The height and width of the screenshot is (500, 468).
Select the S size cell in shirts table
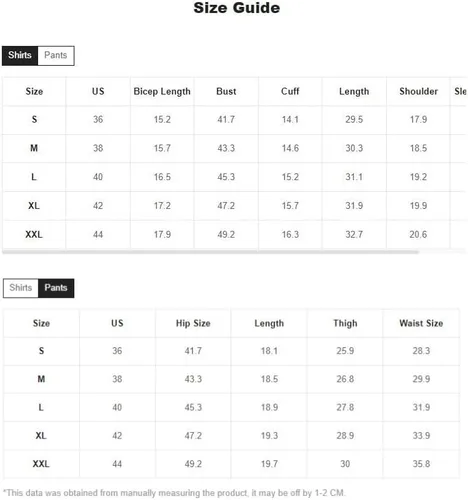pos(34,119)
